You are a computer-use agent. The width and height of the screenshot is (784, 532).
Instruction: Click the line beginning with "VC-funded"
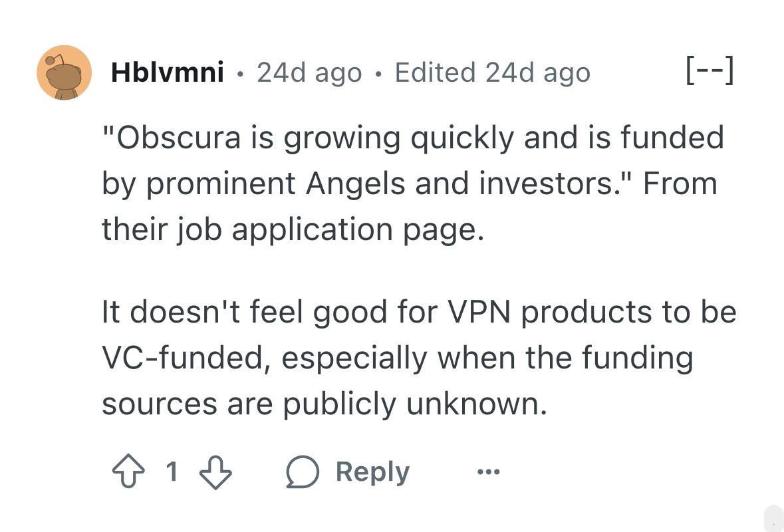[397, 358]
